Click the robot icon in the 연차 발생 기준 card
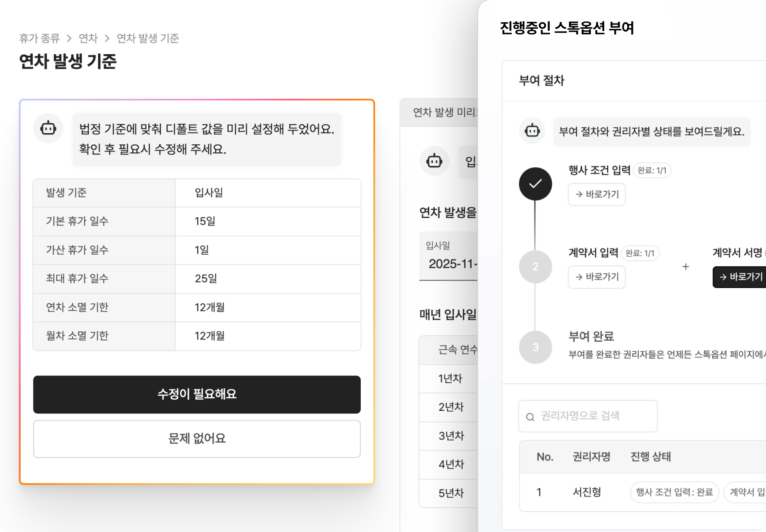Viewport: 766px width, 532px height. pos(48,128)
